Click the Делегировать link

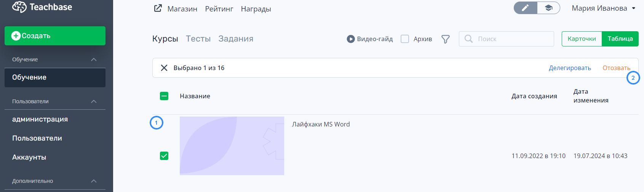570,68
